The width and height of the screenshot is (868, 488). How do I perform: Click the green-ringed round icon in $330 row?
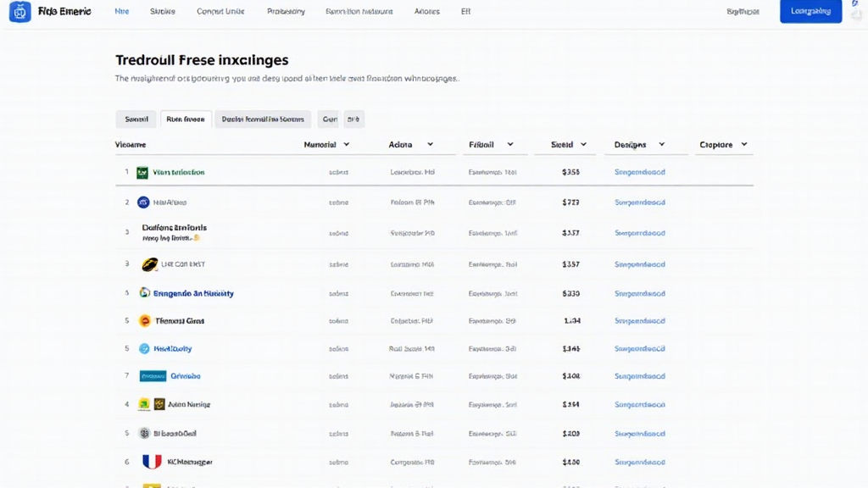(144, 293)
